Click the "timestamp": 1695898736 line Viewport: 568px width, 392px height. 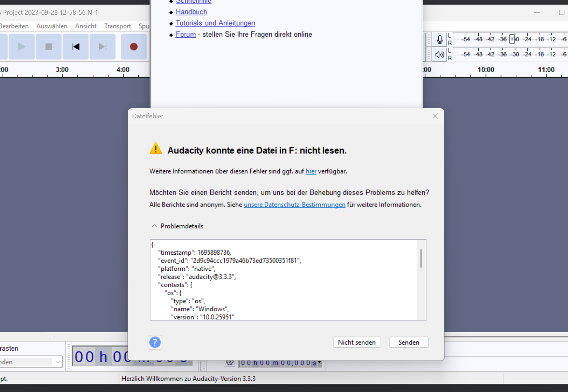(x=195, y=252)
